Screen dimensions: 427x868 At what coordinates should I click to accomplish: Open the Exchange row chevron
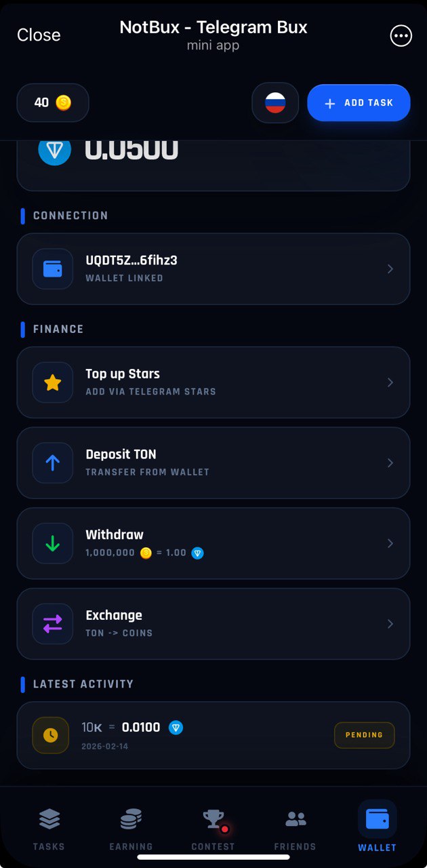pos(390,624)
